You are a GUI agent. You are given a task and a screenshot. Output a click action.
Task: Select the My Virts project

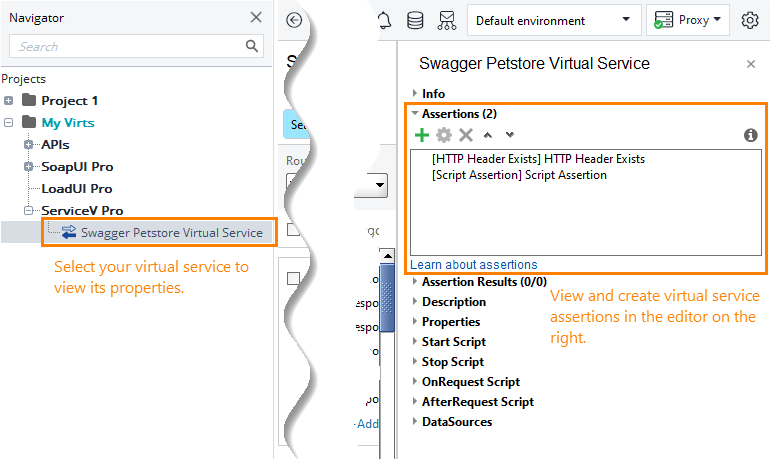pyautogui.click(x=68, y=122)
